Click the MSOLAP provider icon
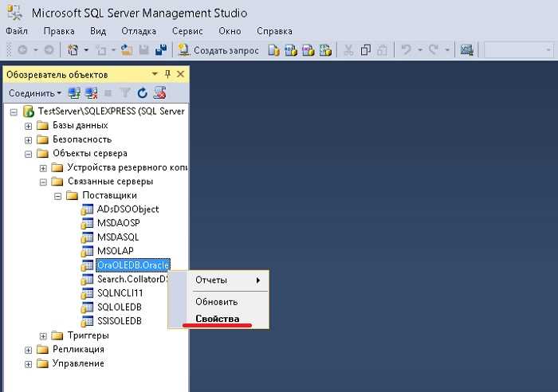This screenshot has width=558, height=392. click(x=87, y=251)
